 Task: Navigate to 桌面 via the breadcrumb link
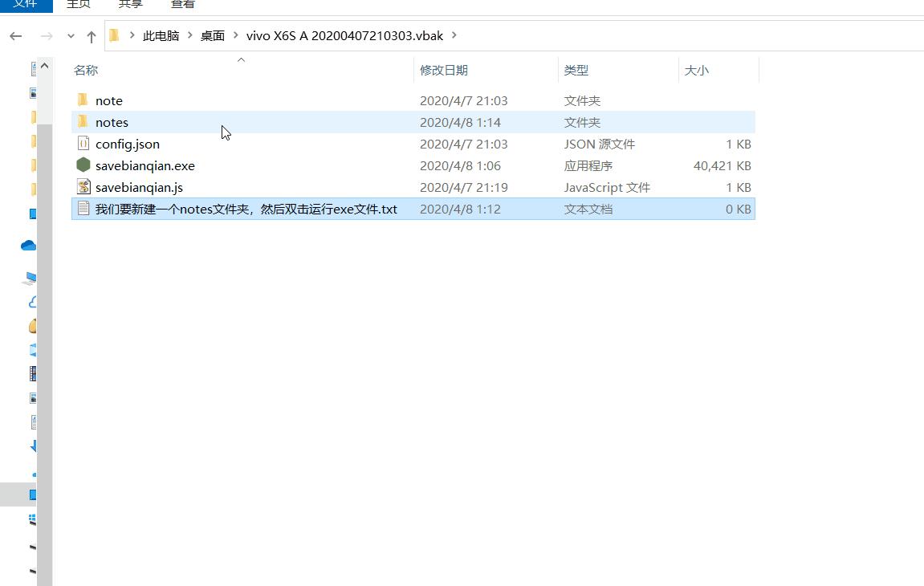[x=212, y=35]
